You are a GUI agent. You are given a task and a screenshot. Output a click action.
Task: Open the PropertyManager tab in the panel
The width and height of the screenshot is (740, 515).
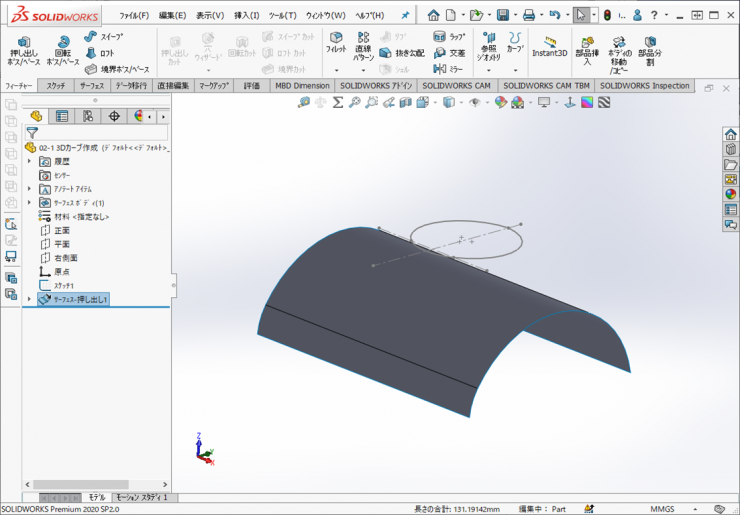point(62,116)
